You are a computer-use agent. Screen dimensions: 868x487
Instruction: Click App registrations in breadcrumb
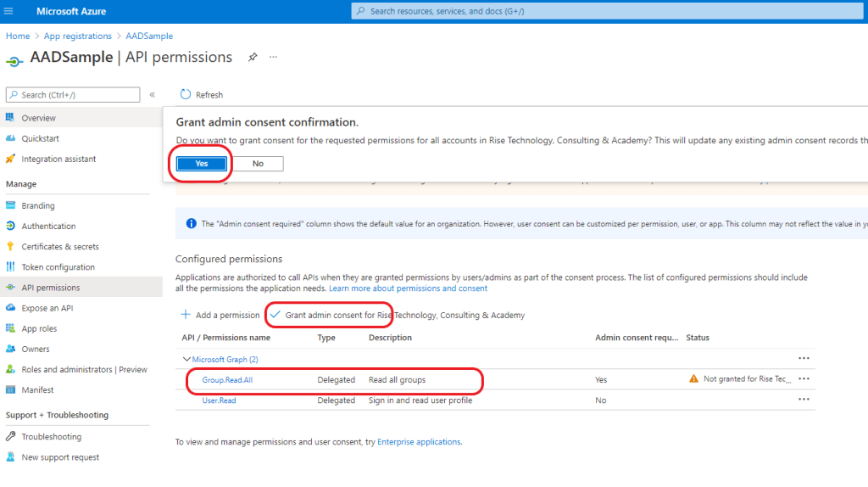(x=77, y=36)
